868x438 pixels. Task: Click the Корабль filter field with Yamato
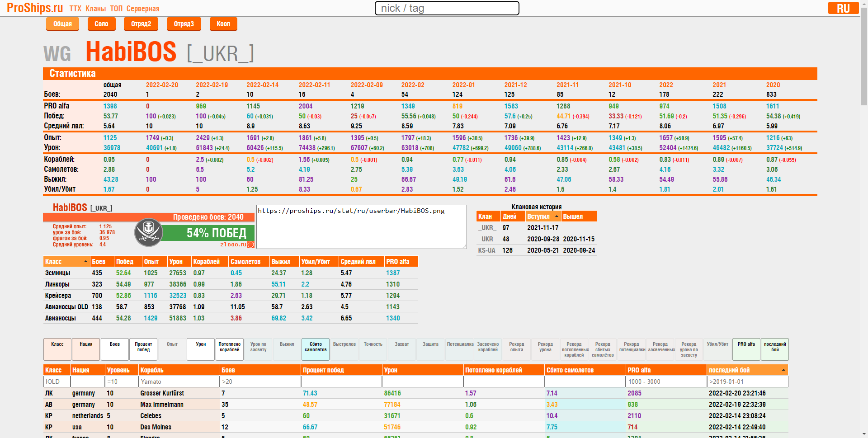[179, 381]
